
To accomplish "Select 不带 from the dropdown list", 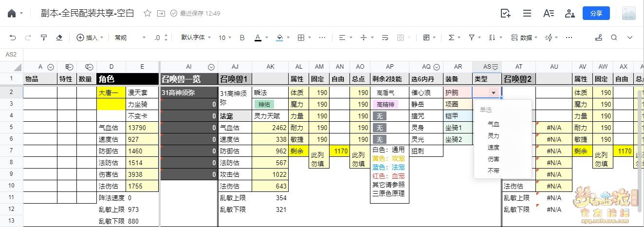I will 494,171.
